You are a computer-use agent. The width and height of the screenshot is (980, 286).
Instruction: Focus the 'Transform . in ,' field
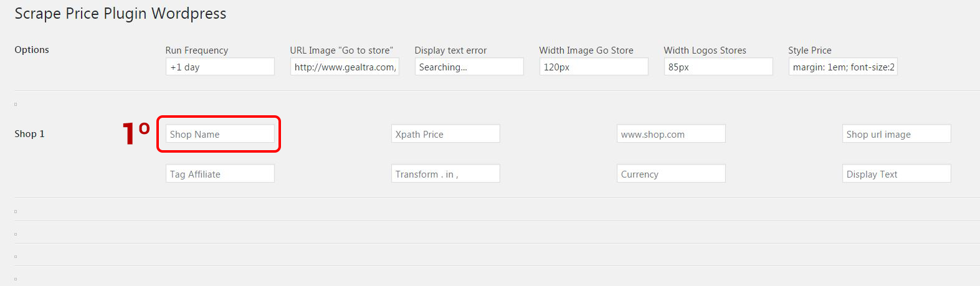coord(445,174)
